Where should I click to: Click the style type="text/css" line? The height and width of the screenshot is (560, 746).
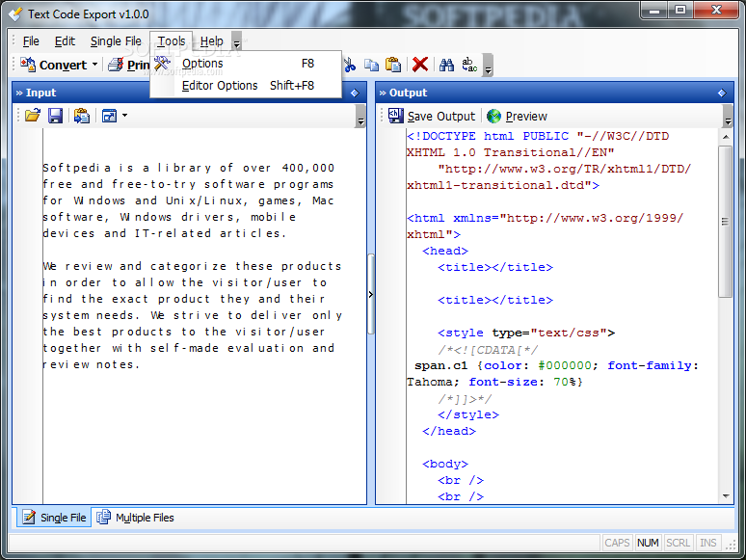(x=526, y=333)
